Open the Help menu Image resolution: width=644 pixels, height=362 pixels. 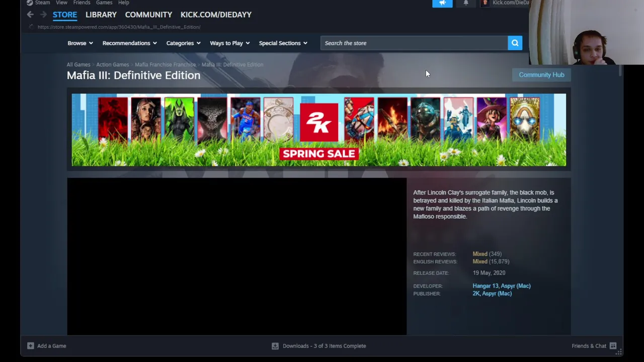(123, 3)
